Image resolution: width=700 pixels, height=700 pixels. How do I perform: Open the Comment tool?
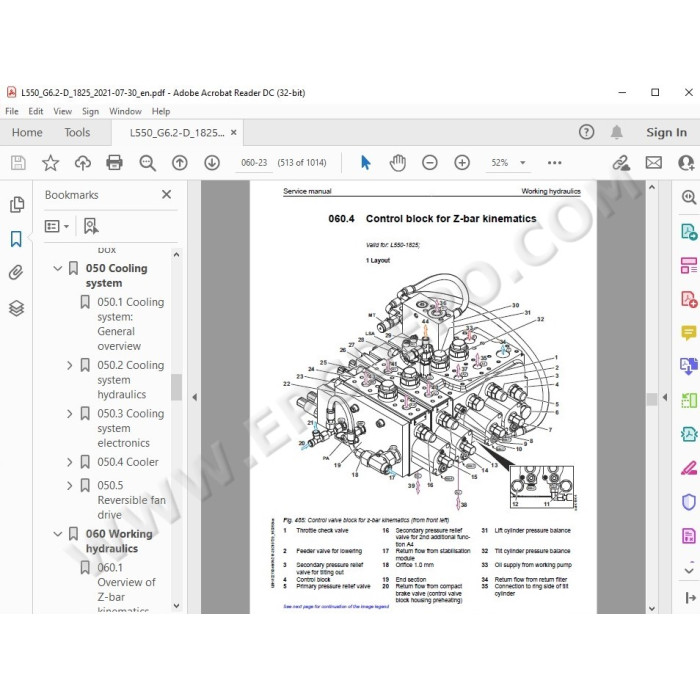click(x=689, y=333)
